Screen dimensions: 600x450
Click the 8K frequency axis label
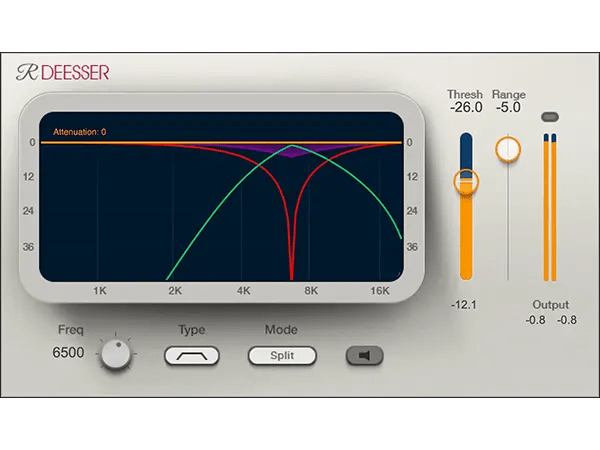[x=311, y=291]
